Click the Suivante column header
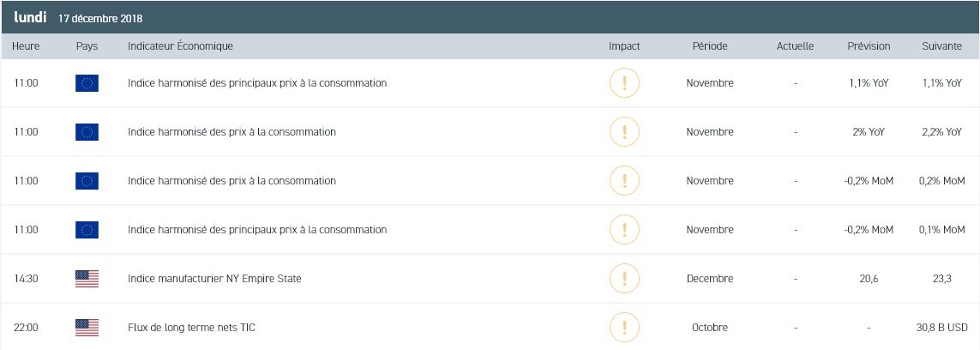980x350 pixels. 941,46
